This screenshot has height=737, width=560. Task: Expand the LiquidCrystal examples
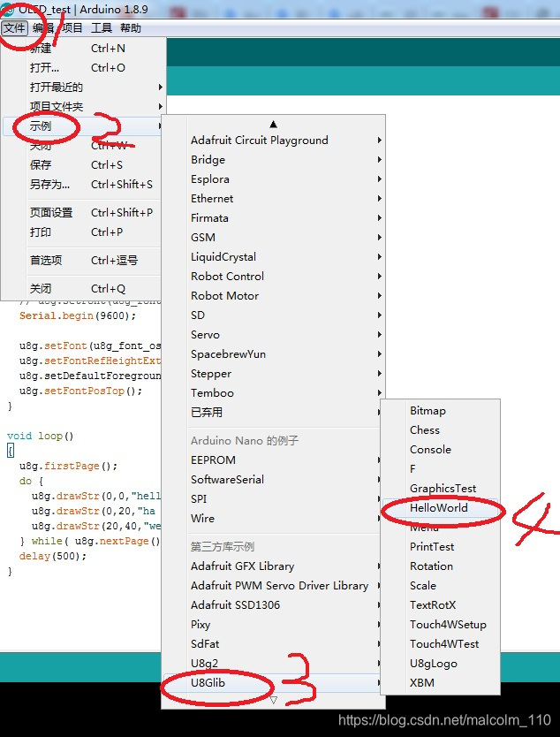click(274, 257)
